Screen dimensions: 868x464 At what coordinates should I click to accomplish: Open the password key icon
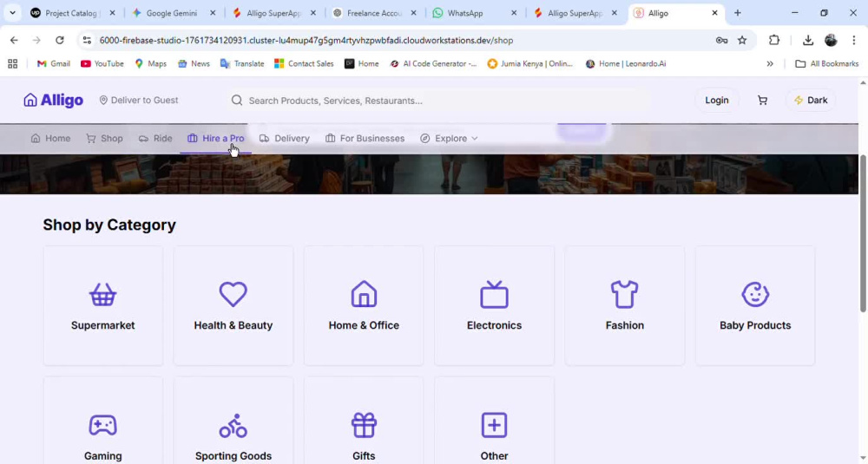[721, 40]
